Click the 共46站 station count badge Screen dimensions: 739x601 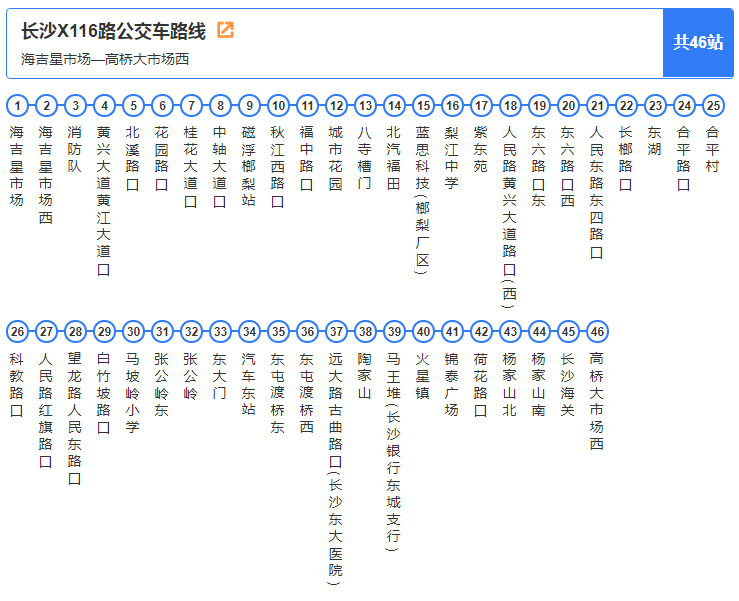pyautogui.click(x=697, y=42)
